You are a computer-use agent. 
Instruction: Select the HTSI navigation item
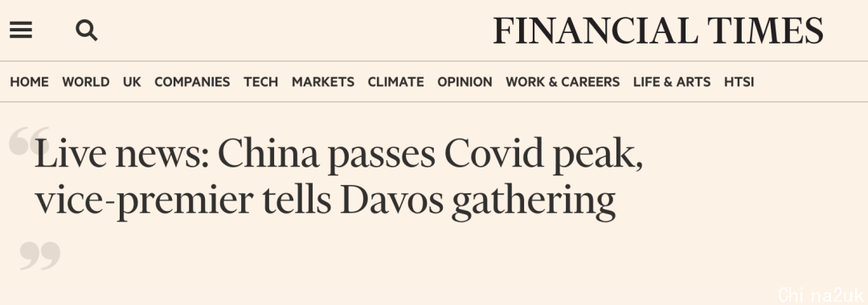coord(739,82)
